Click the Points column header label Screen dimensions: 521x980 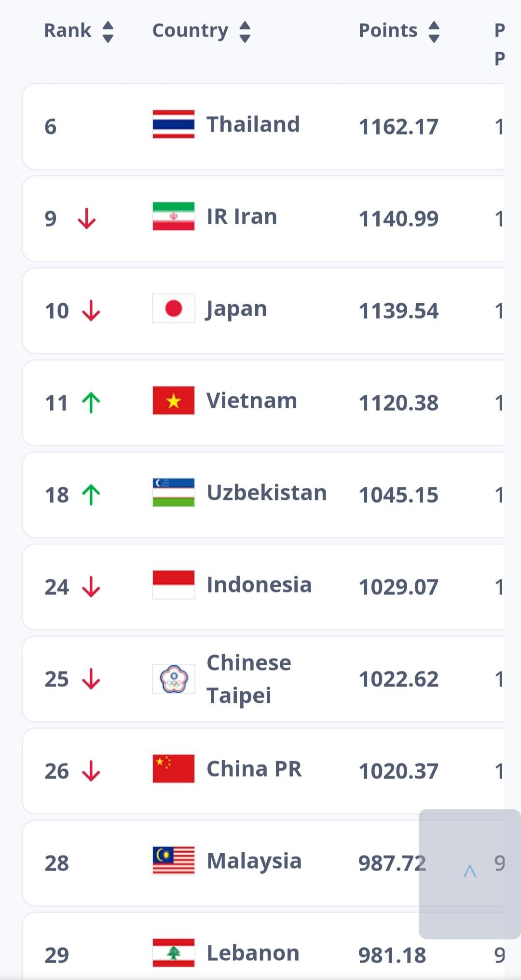pyautogui.click(x=388, y=31)
